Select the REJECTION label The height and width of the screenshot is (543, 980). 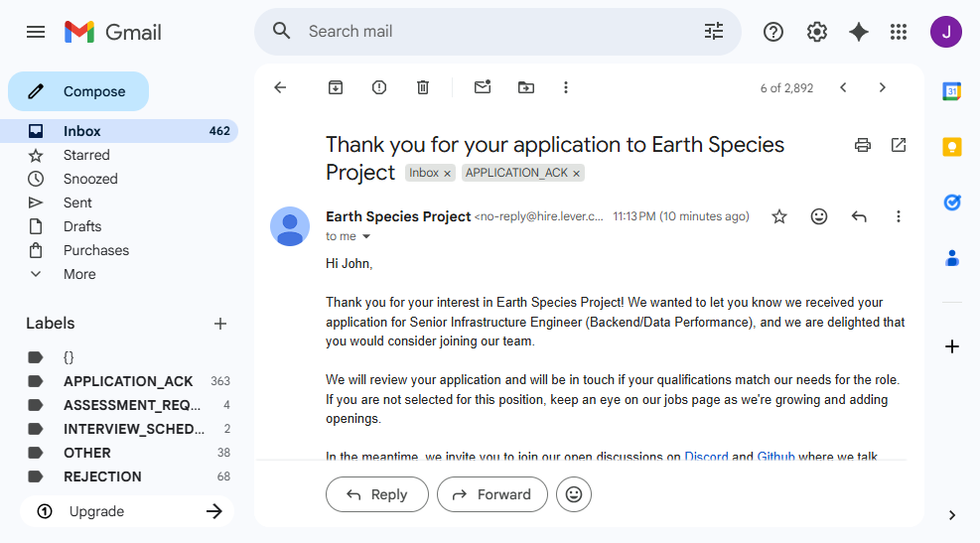[102, 476]
